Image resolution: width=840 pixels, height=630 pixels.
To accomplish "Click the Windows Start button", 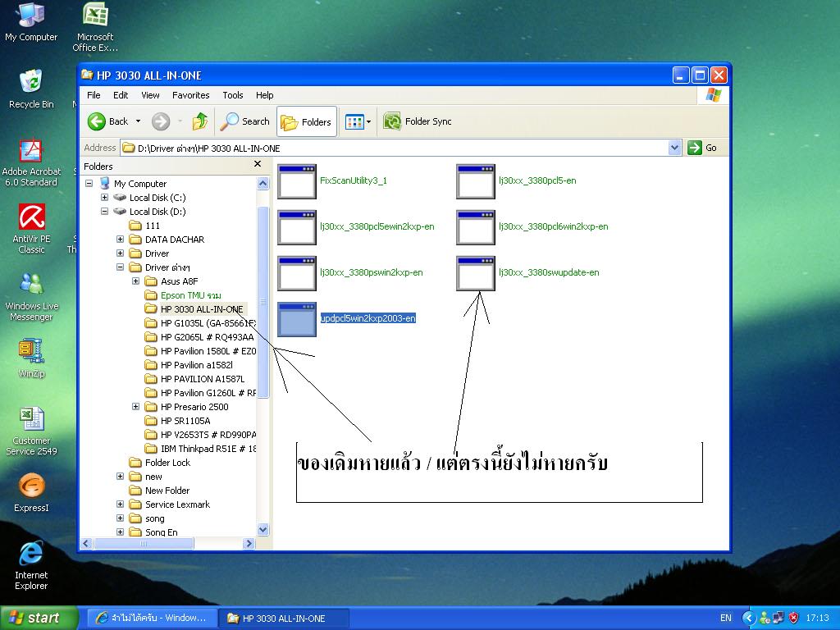I will coord(38,619).
